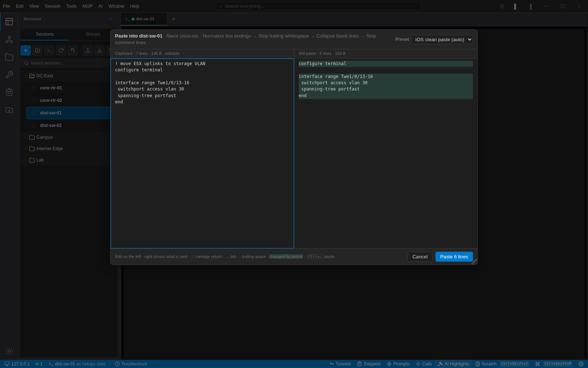Screen dimensions: 588x368
Task: Click Troubleshoot in the status bar
Action: 131,364
